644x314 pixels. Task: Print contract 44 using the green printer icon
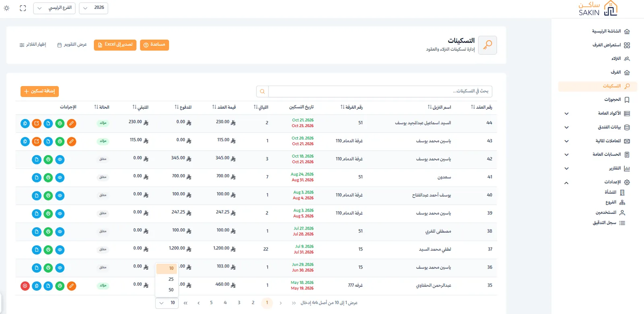coord(60,123)
